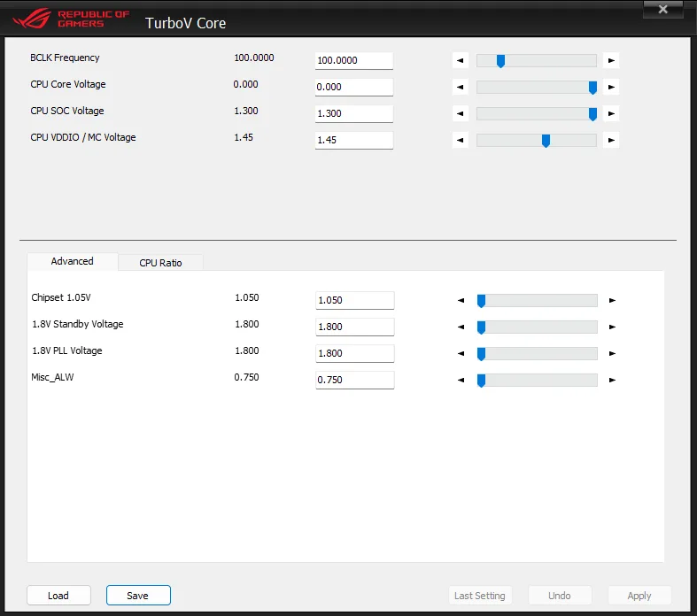Focus the Misc_ALW input field

point(355,381)
